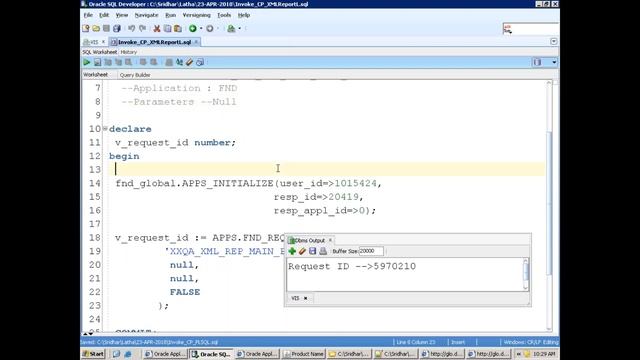Viewport: 640px width, 360px height.
Task: Click the To Upper/Lower case icon in worksheet toolbar
Action: point(179,62)
